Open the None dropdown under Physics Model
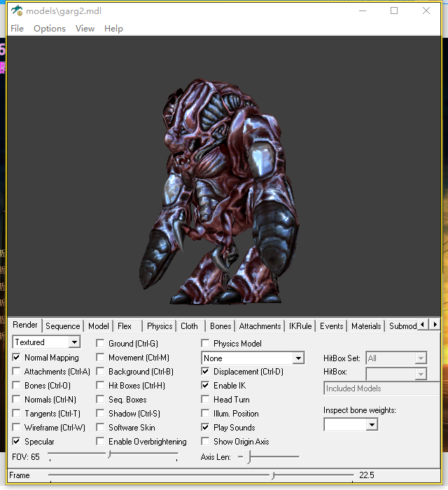The image size is (448, 490). pos(253,358)
